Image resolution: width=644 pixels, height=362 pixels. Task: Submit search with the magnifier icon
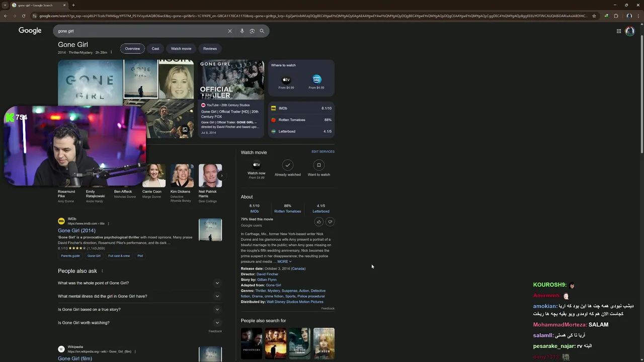click(262, 31)
